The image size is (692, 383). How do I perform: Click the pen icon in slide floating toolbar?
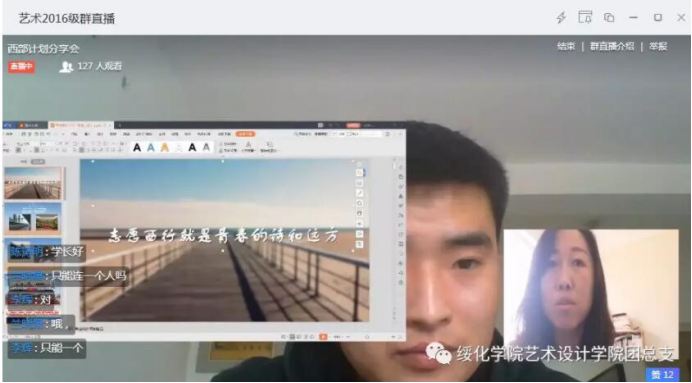tap(360, 193)
